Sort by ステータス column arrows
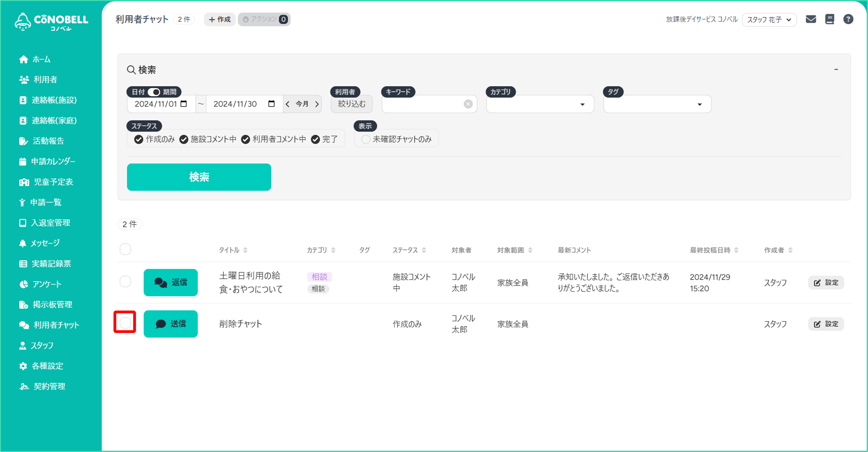The image size is (868, 452). (424, 250)
